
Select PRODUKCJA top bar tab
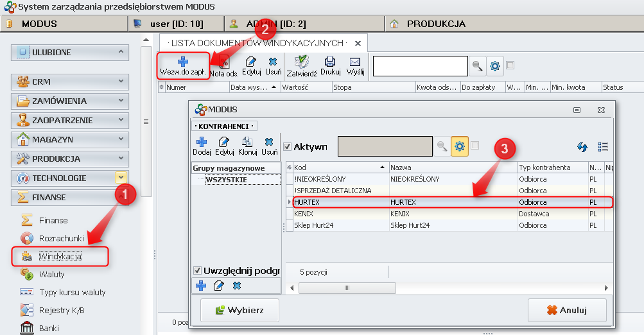514,24
